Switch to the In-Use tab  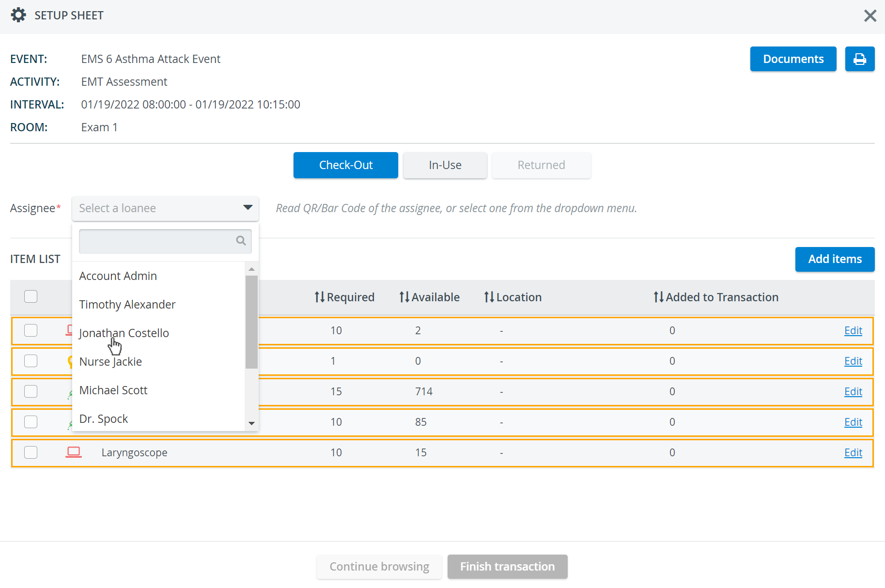click(x=445, y=165)
